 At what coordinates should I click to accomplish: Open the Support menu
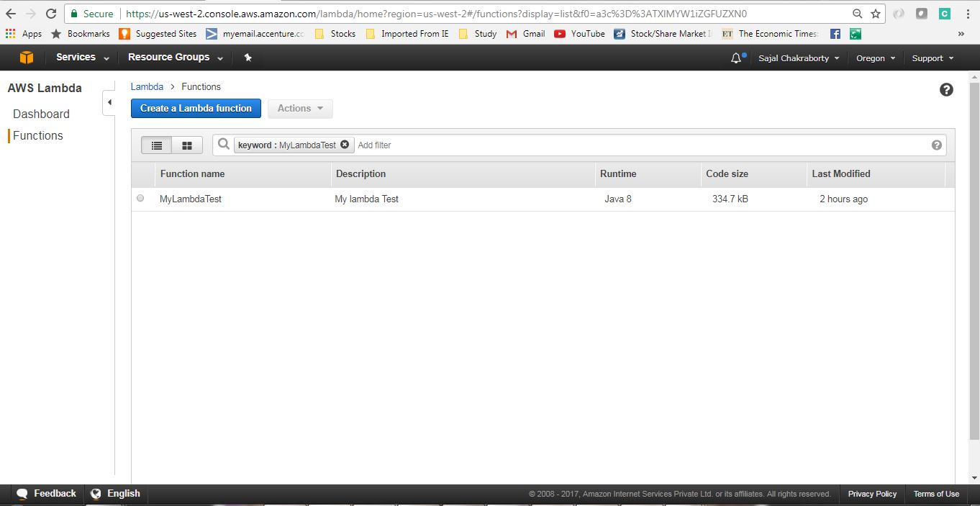[933, 58]
